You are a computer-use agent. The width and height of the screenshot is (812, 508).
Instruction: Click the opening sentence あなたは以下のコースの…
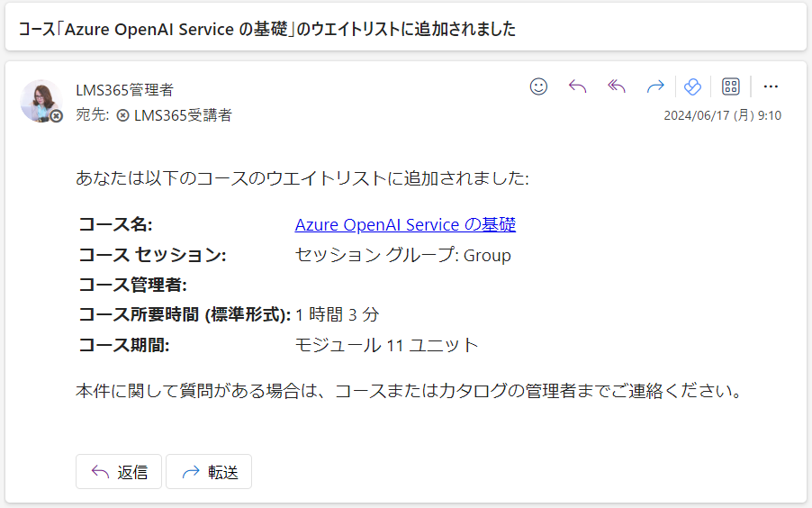coord(302,177)
